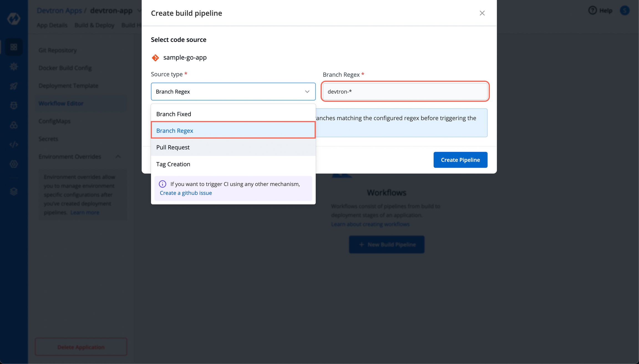This screenshot has height=364, width=639.
Task: Open Devtron Apps breadcrumb link
Action: pos(59,11)
